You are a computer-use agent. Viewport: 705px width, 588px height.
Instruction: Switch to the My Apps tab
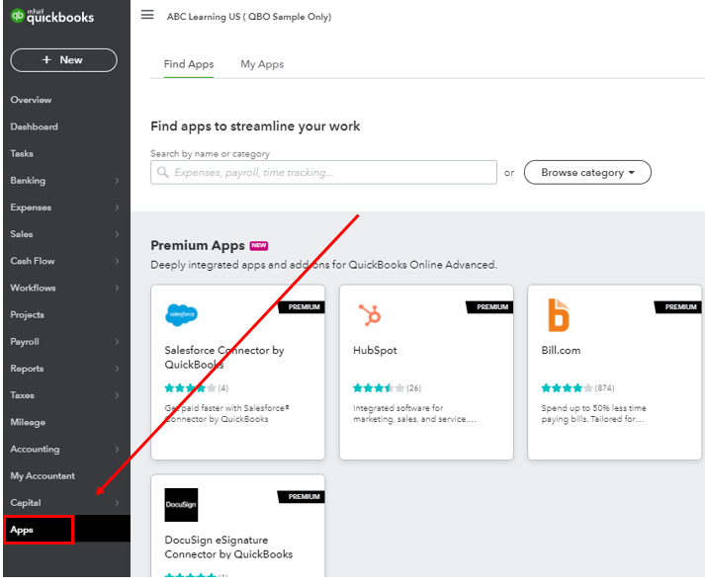pos(262,64)
